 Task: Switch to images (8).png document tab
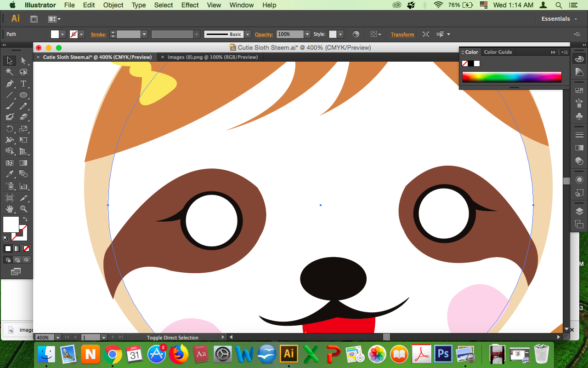click(213, 57)
